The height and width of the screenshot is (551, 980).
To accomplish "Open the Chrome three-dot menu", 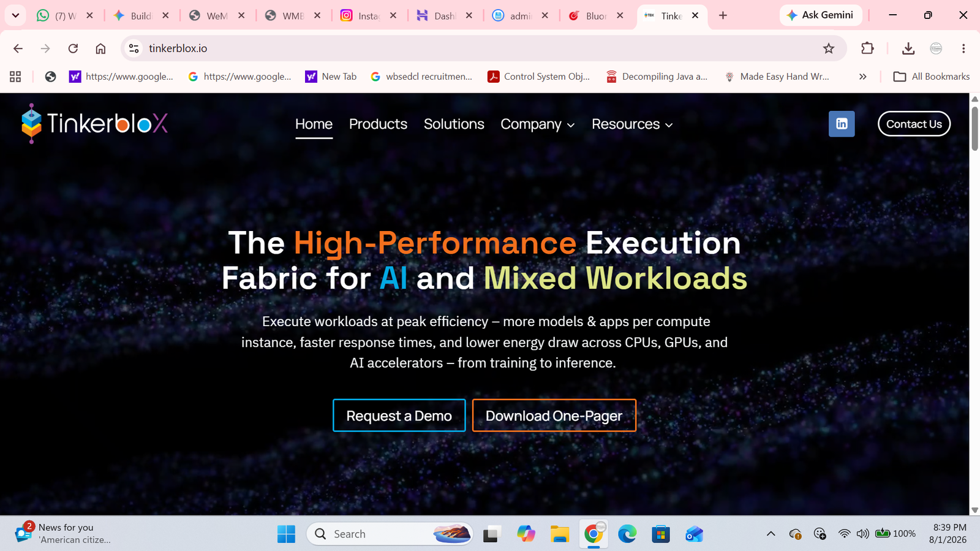I will 963,48.
